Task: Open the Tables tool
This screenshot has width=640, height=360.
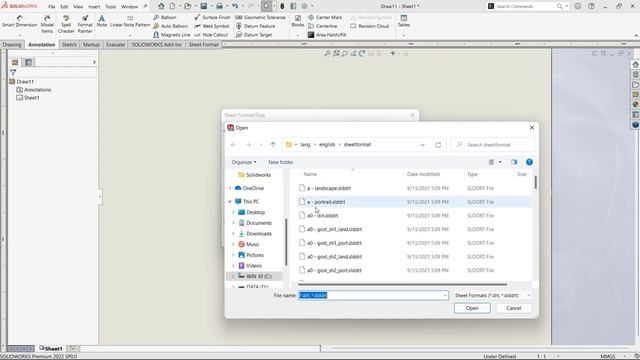Action: (x=404, y=21)
